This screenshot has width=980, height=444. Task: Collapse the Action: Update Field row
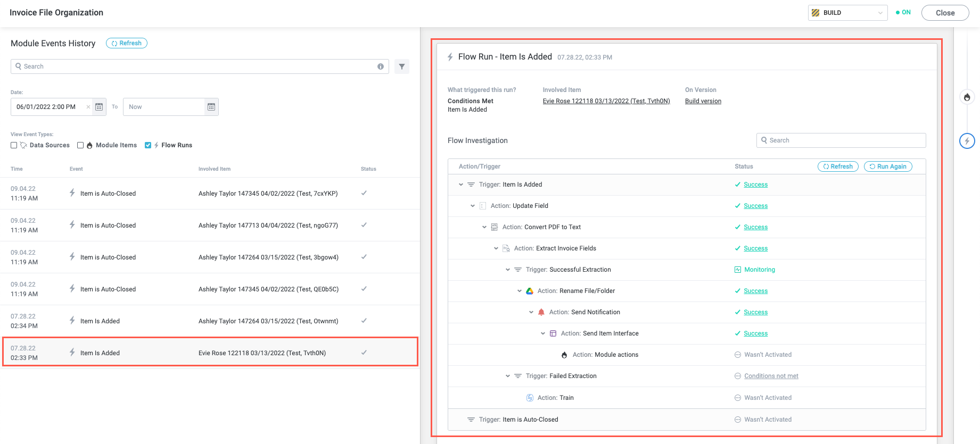(x=473, y=206)
